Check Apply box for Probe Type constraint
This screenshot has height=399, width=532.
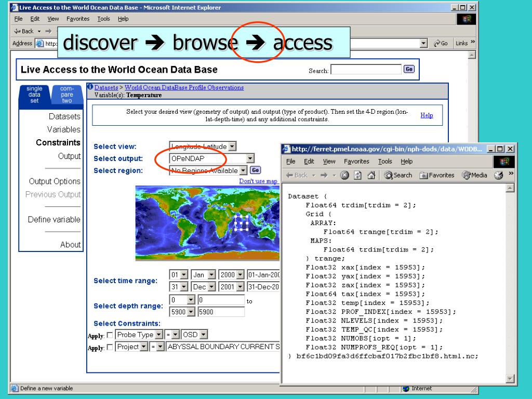coord(110,335)
